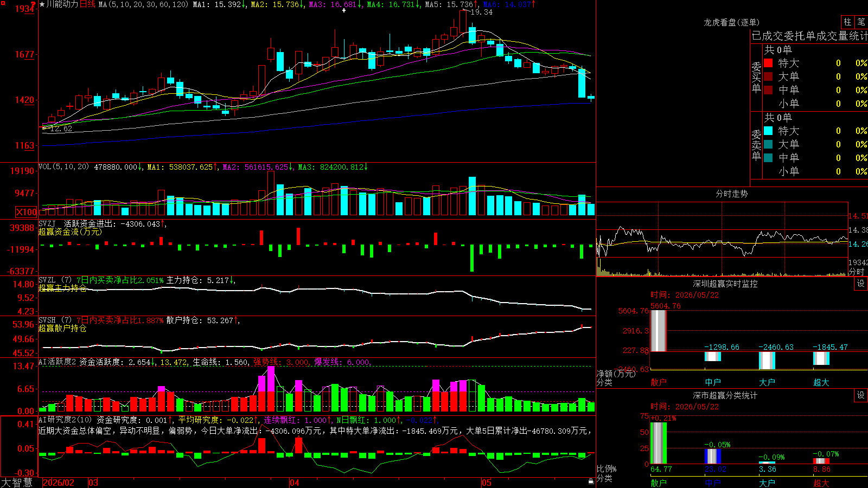Jump to the 05 month marker

click(487, 483)
